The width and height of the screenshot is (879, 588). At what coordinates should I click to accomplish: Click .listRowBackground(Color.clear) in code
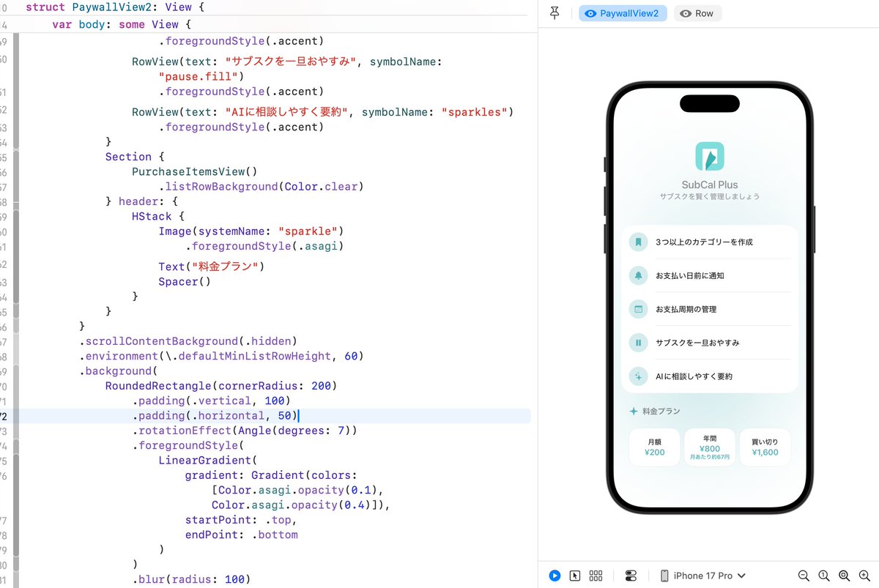point(261,186)
